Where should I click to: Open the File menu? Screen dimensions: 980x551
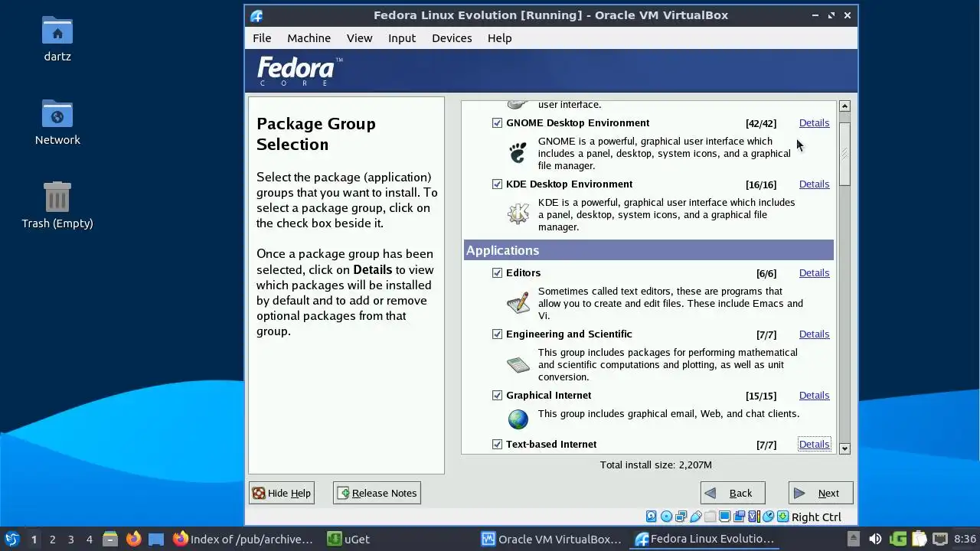click(x=262, y=37)
